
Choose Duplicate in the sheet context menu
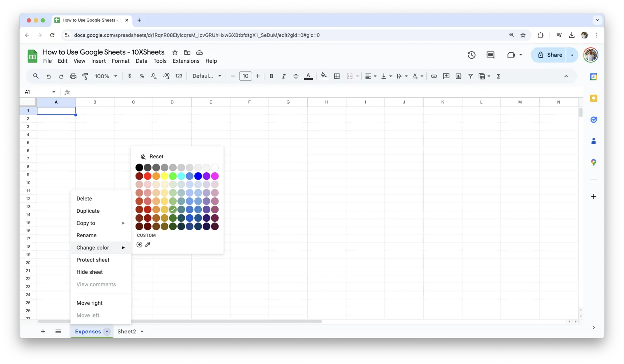[x=101, y=211]
